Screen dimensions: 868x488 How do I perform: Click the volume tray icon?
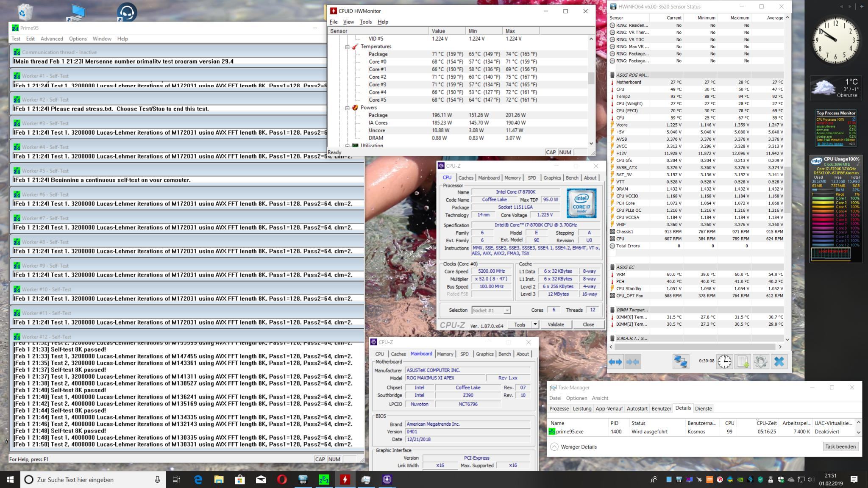pos(811,480)
